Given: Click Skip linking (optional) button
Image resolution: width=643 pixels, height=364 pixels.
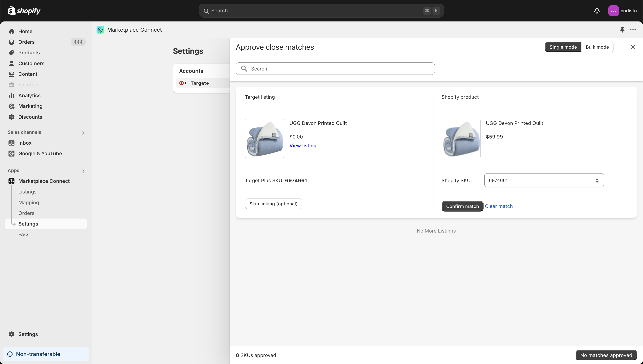Looking at the screenshot, I should coord(273,204).
